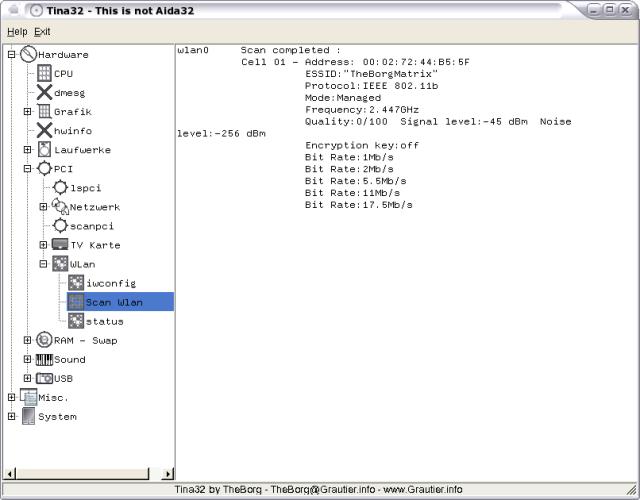
Task: Expand the System node
Action: point(12,416)
